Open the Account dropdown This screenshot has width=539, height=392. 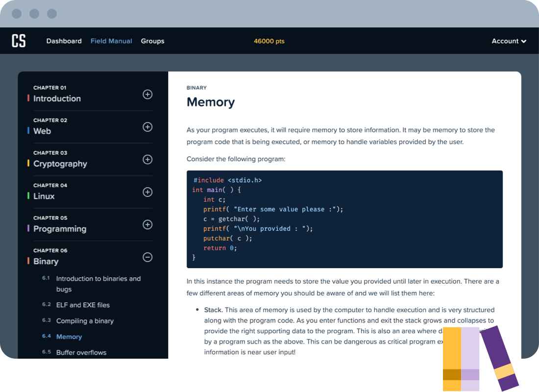point(509,41)
